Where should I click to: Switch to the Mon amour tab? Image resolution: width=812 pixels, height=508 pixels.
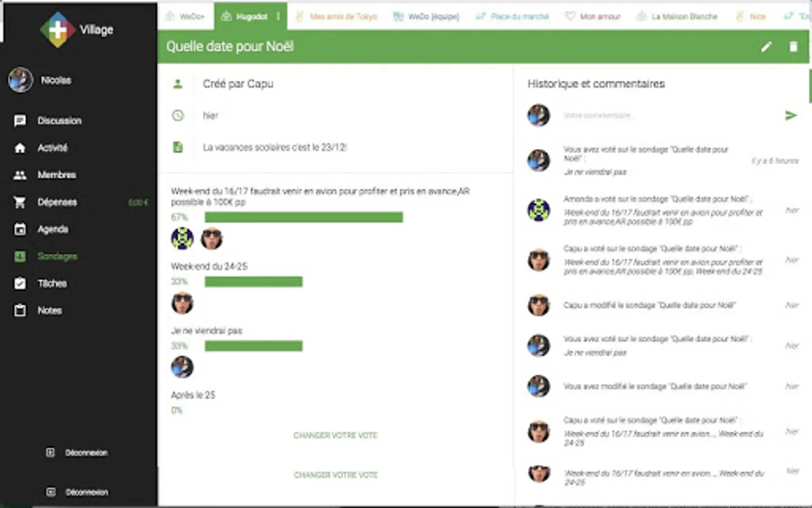tap(593, 16)
